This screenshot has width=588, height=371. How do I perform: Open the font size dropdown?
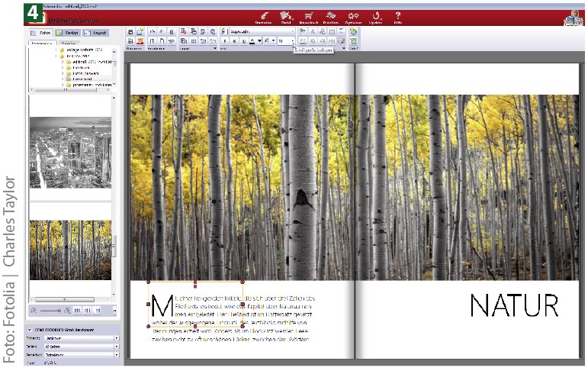click(x=293, y=40)
